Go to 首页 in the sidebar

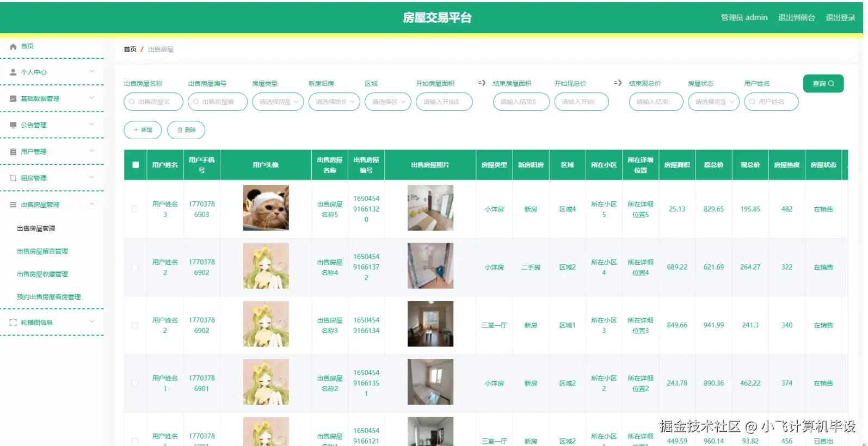(x=27, y=46)
